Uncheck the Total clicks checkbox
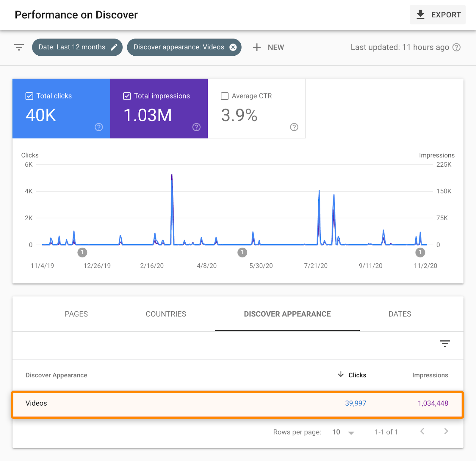 29,96
